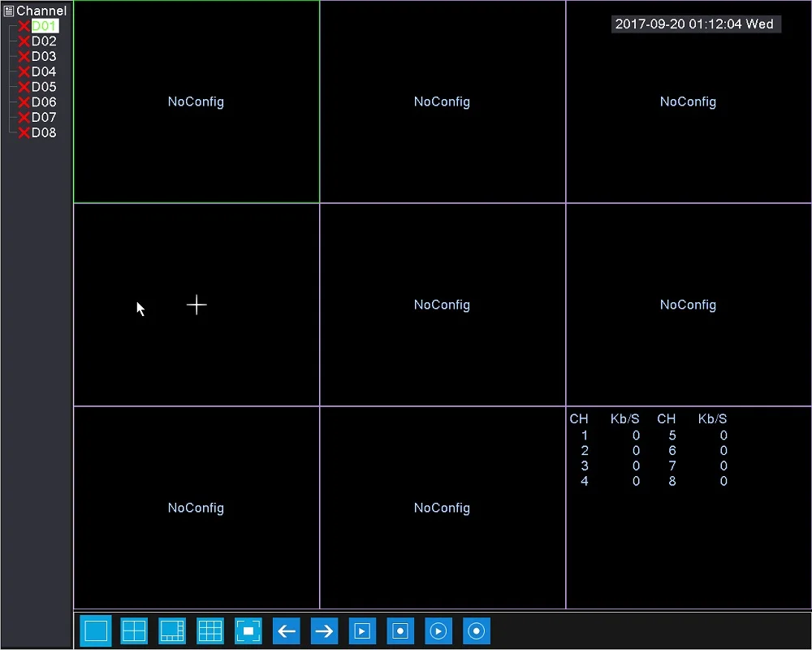
Task: Click the square-framed record icon
Action: click(x=400, y=630)
